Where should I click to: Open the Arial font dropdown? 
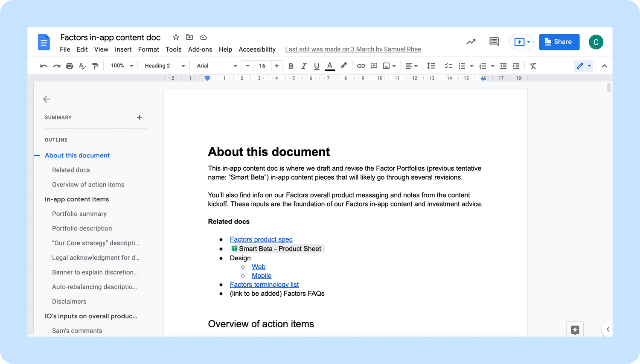click(x=217, y=66)
